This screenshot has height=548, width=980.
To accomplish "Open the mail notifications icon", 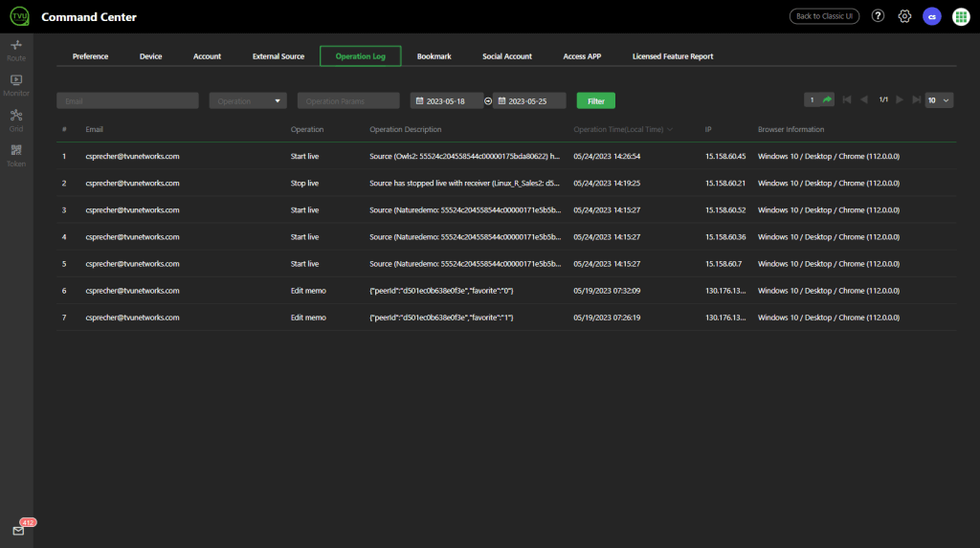I will tap(18, 531).
